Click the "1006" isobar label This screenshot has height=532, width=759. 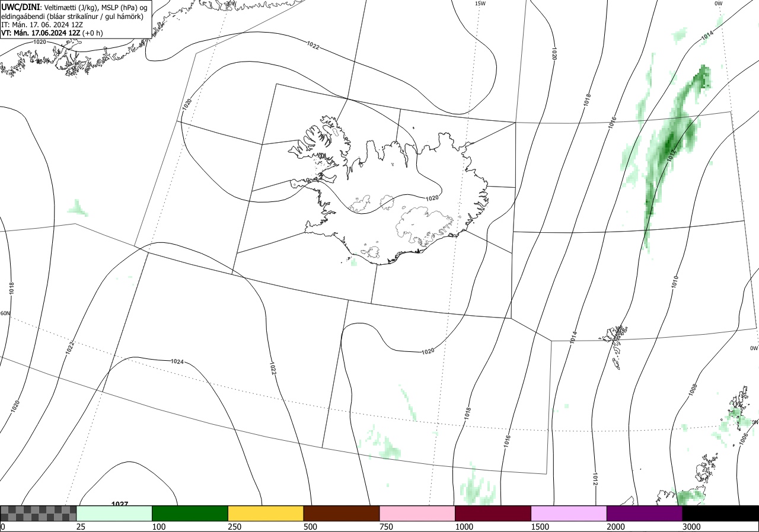pos(744,438)
